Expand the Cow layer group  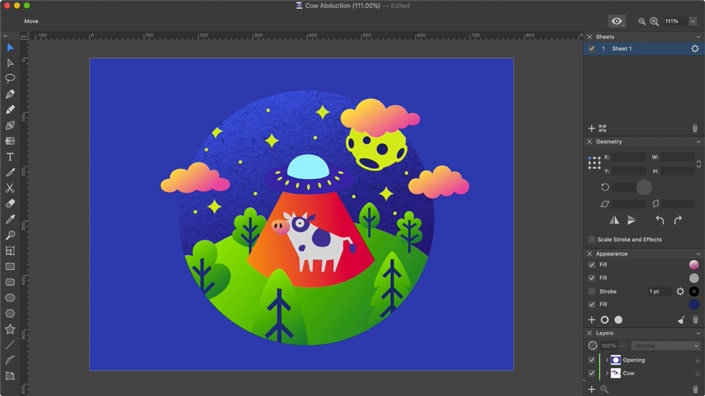pos(607,373)
